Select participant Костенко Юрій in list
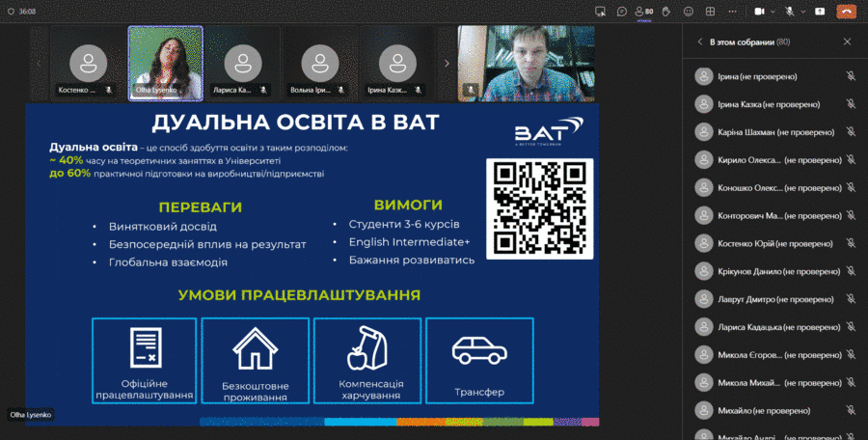Screen dimensions: 868x440 point(775,243)
